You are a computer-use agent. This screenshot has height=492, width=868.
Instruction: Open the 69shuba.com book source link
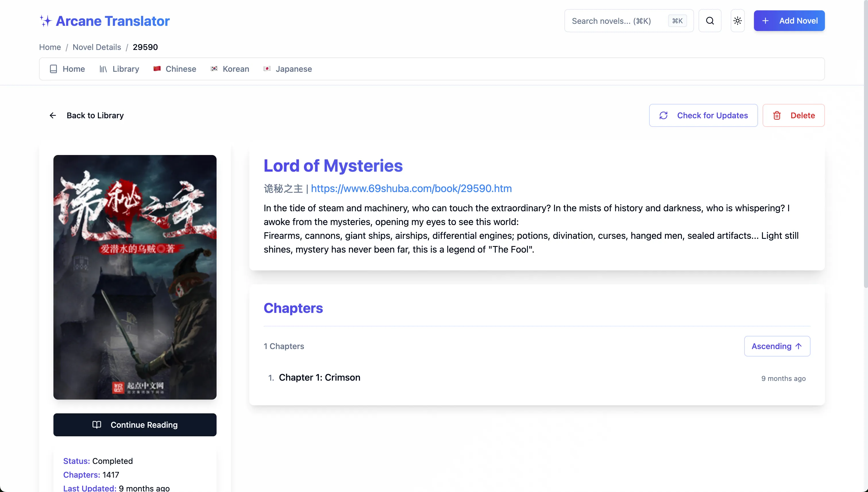(x=411, y=189)
